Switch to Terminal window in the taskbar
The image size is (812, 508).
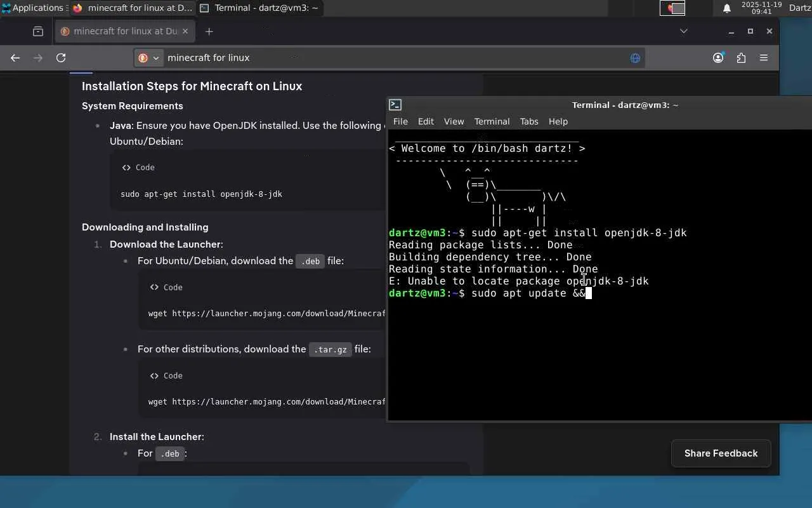[259, 8]
